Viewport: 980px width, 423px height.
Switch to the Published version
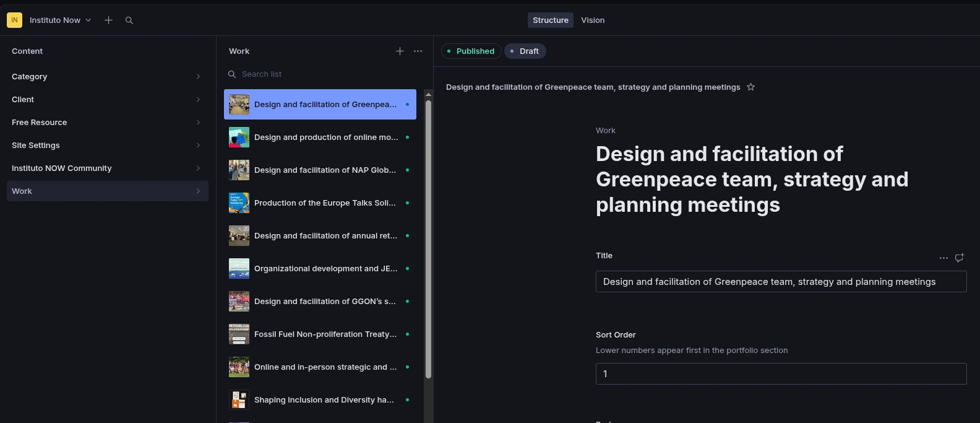(470, 51)
